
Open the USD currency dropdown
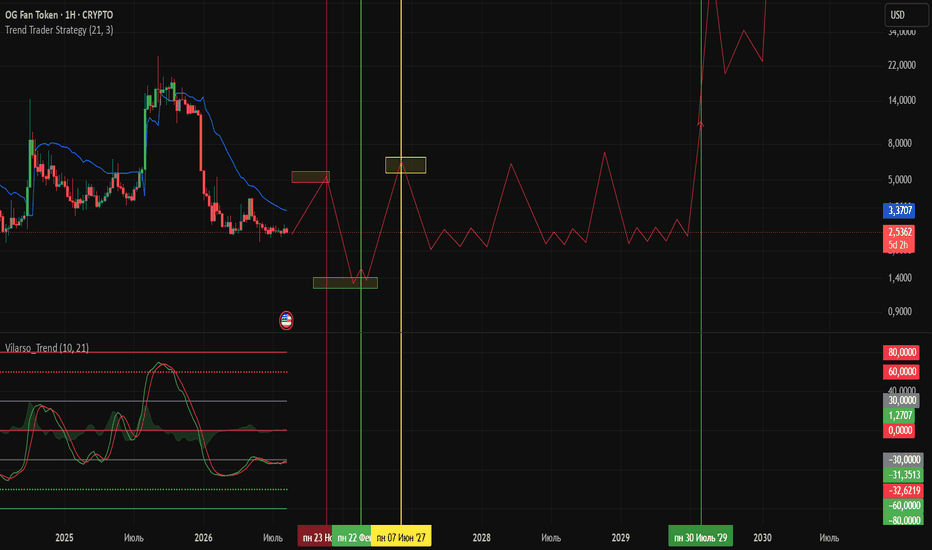coord(906,15)
